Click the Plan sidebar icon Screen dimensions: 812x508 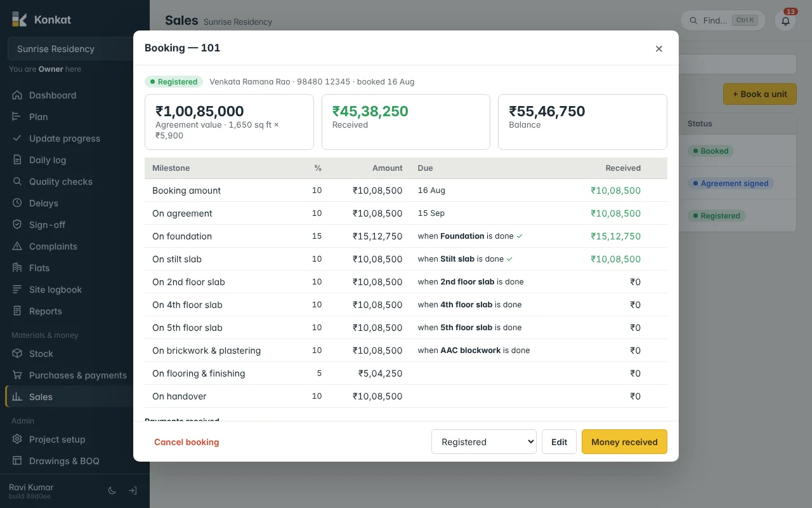coord(17,117)
